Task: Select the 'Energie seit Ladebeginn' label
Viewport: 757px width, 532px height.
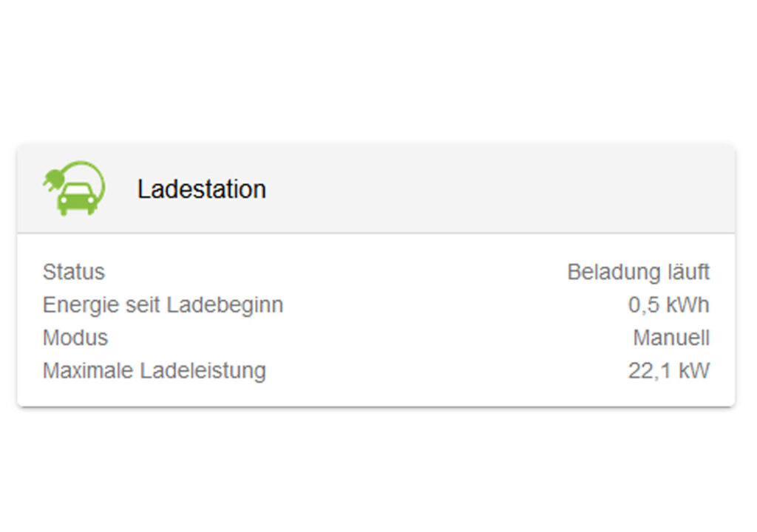Action: (x=163, y=305)
